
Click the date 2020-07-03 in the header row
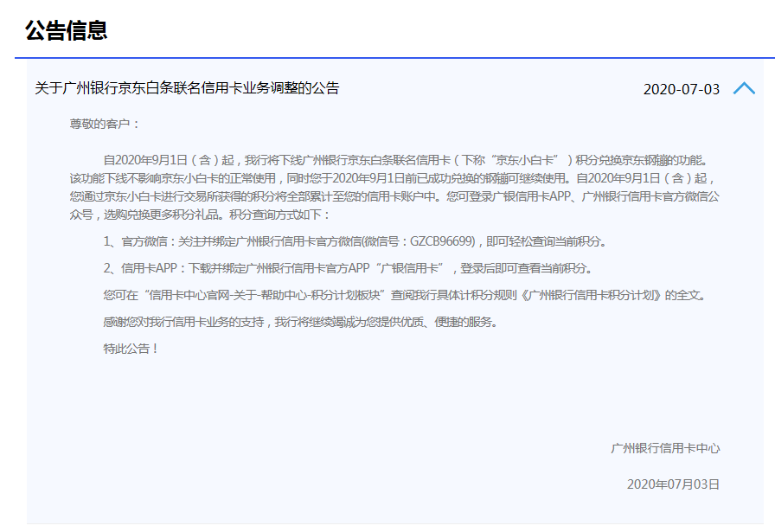(681, 89)
